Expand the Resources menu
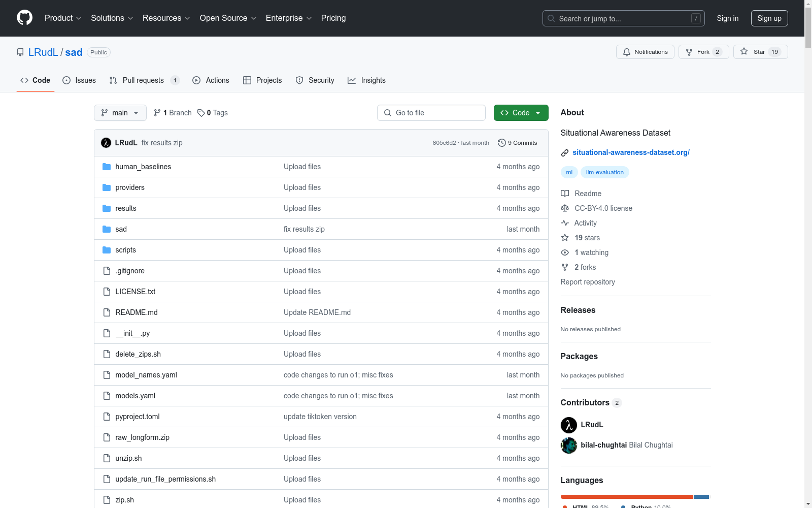This screenshot has width=812, height=508. click(166, 18)
